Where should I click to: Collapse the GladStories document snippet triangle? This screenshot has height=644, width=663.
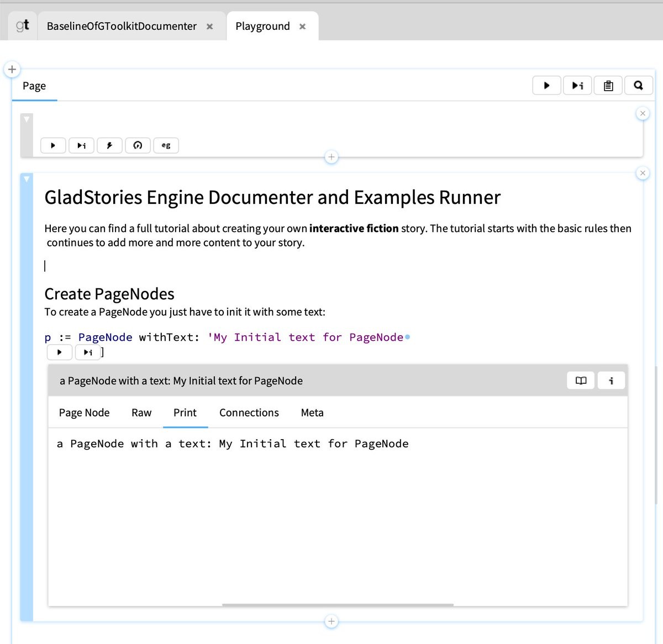click(x=27, y=179)
